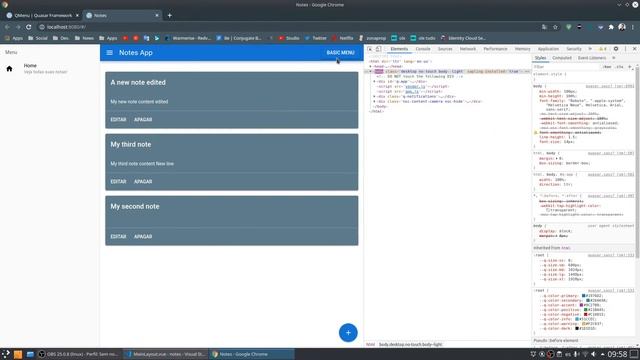Toggle the :hov element state panel
Image resolution: width=640 pixels, height=360 pixels.
pos(608,67)
